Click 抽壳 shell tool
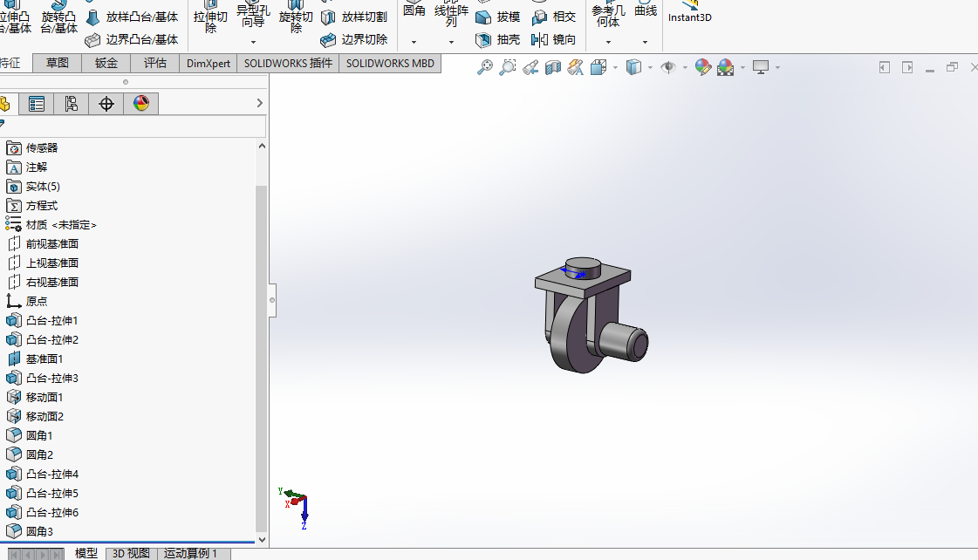The height and width of the screenshot is (560, 978). (x=498, y=39)
